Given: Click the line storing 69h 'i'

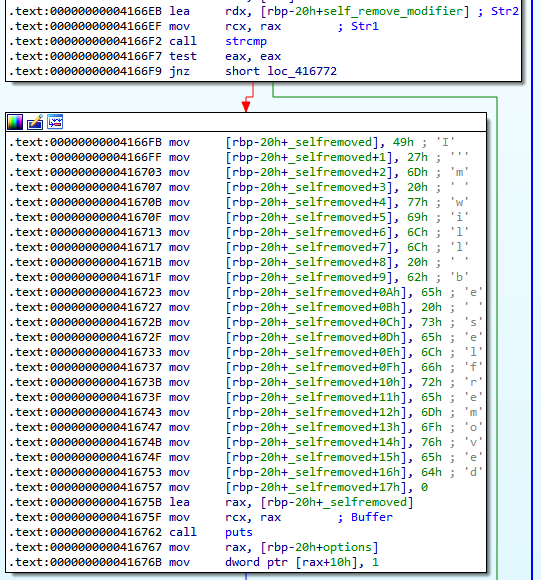Looking at the screenshot, I should [x=239, y=217].
